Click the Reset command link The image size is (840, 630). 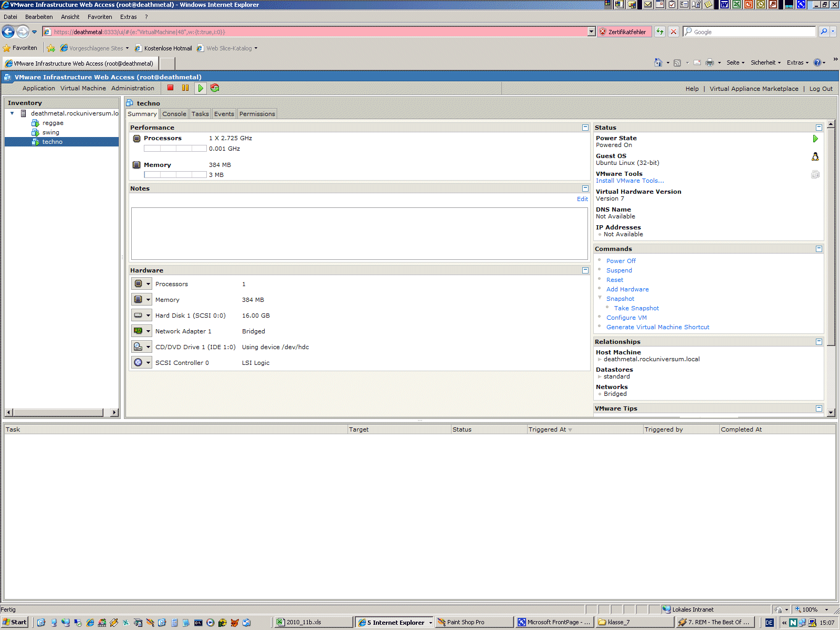tap(615, 280)
